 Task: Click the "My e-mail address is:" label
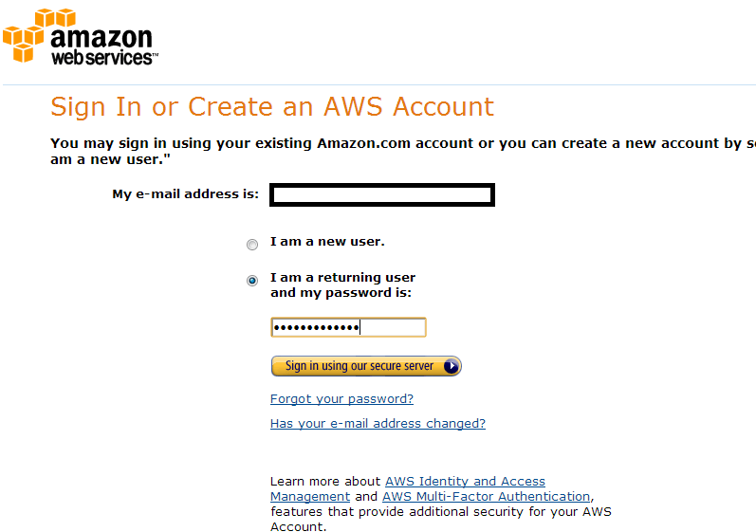click(185, 194)
